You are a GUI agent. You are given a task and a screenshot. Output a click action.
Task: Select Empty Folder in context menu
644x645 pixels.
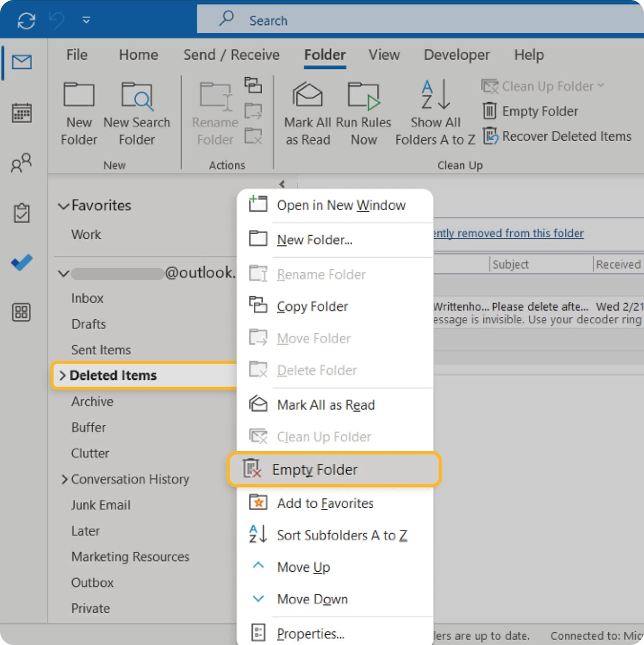(x=315, y=470)
